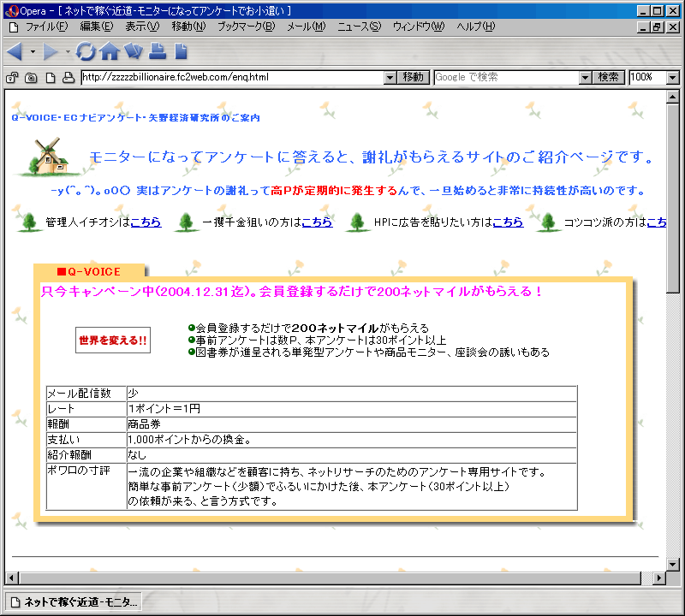Click the horizontal scrollbar thumb

330,578
